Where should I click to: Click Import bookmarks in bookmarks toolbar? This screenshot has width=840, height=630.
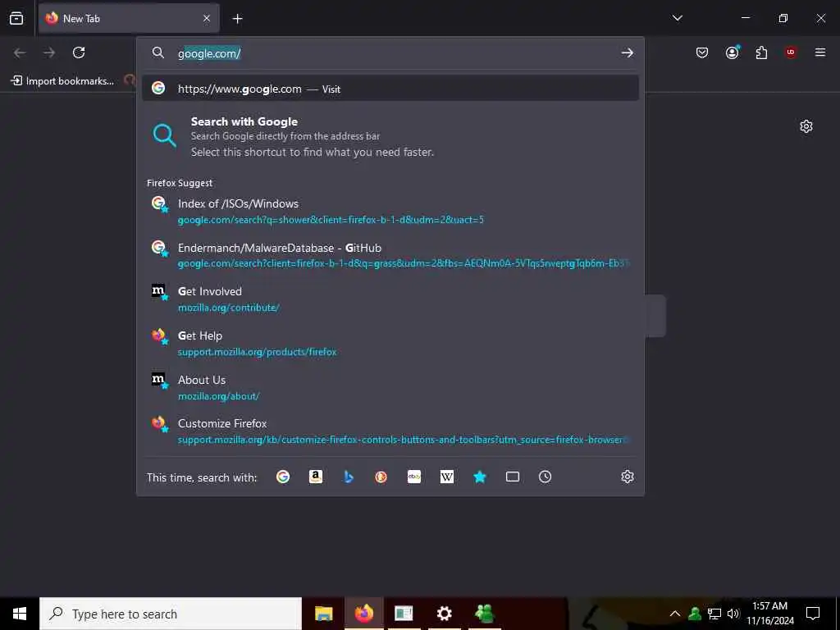click(x=62, y=81)
